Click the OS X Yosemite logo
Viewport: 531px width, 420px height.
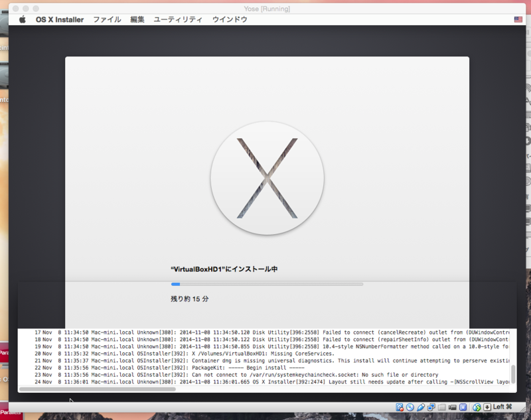tap(267, 178)
